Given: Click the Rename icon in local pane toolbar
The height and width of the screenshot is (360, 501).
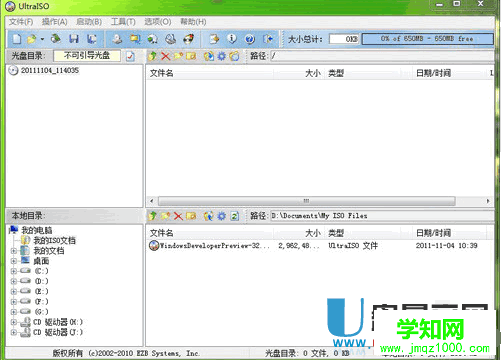Looking at the screenshot, I should [191, 216].
